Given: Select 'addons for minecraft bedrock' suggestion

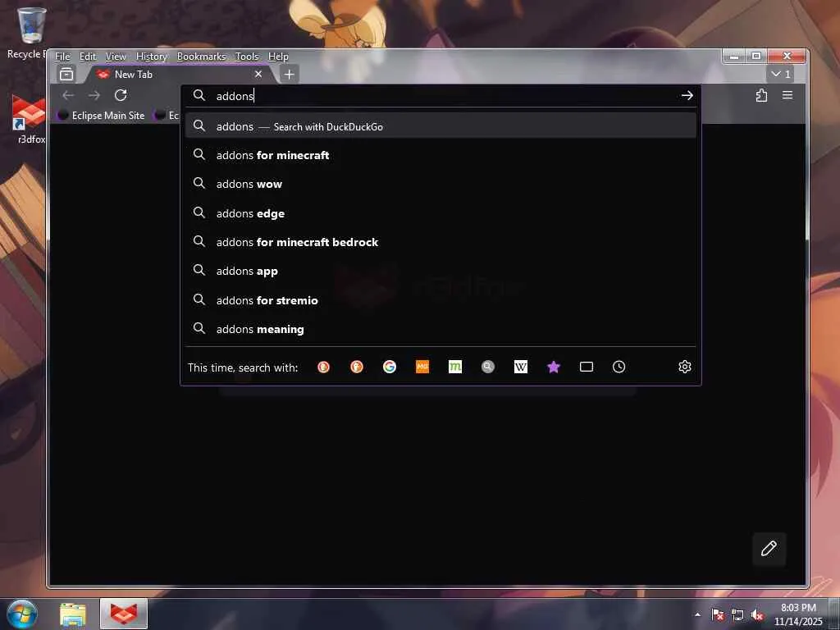Looking at the screenshot, I should pyautogui.click(x=441, y=242).
